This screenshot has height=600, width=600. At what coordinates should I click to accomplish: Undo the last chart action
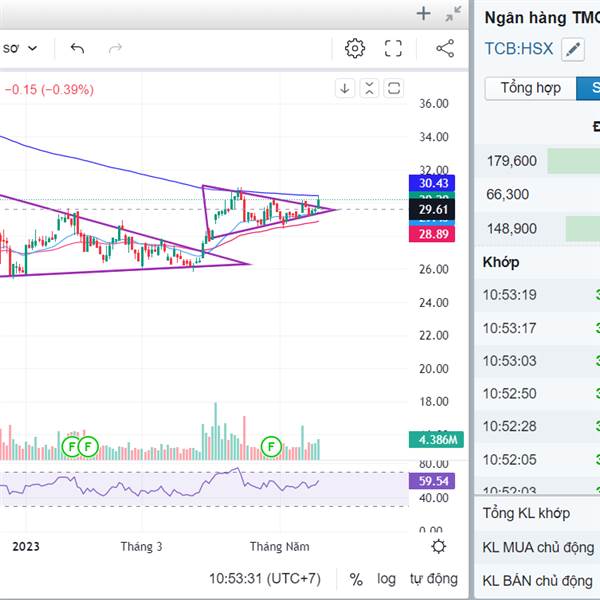point(77,48)
